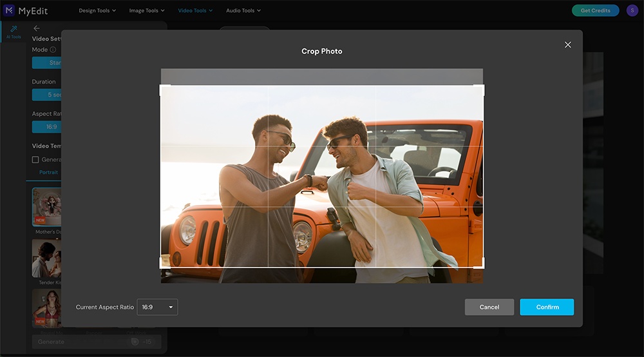Click the top-left crop corner handle
The width and height of the screenshot is (644, 357).
click(x=165, y=90)
